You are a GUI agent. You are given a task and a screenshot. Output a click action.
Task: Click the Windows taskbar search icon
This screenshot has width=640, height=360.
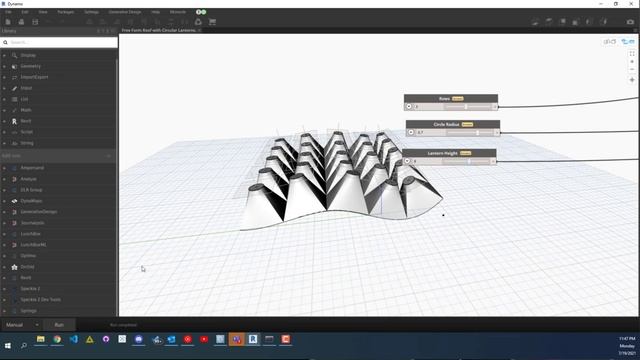tap(24, 346)
